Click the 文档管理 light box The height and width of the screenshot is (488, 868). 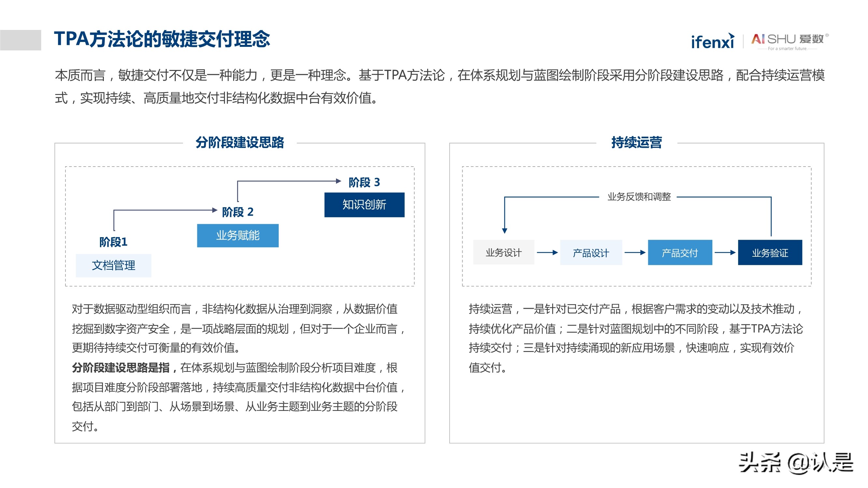(113, 265)
